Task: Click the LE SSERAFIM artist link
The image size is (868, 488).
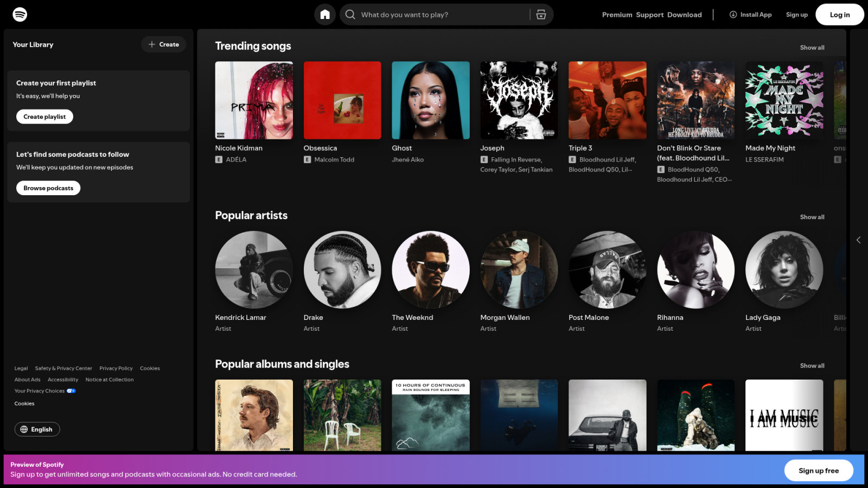Action: tap(764, 159)
